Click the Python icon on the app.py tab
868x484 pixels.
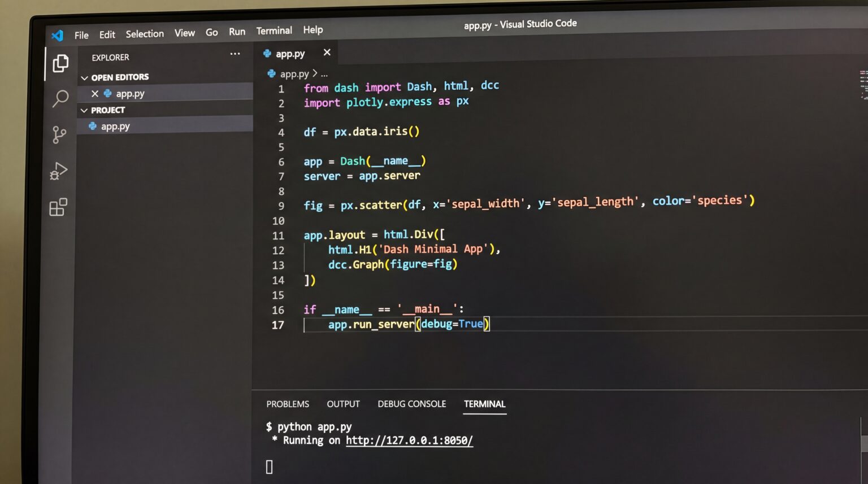pyautogui.click(x=267, y=54)
